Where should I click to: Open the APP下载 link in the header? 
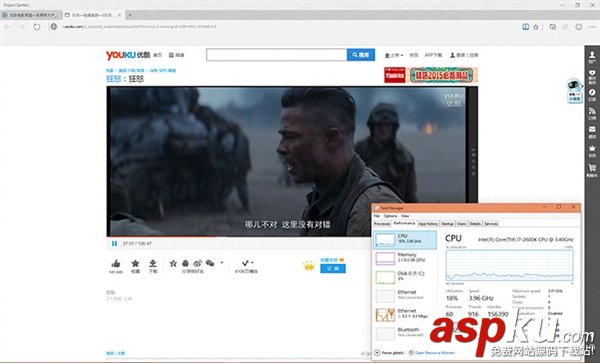click(433, 55)
